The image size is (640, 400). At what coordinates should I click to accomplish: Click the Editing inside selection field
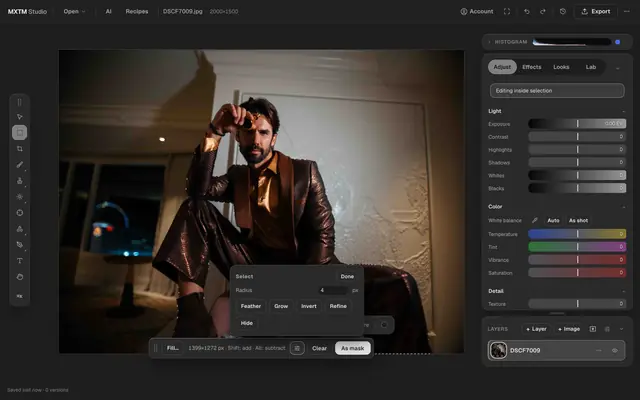pyautogui.click(x=557, y=91)
